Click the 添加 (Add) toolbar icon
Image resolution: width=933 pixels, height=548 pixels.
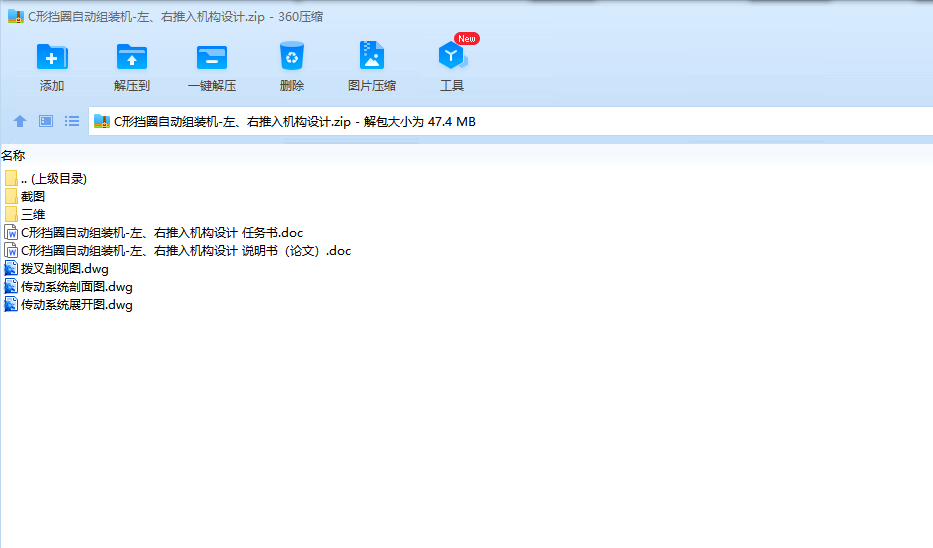pos(52,57)
